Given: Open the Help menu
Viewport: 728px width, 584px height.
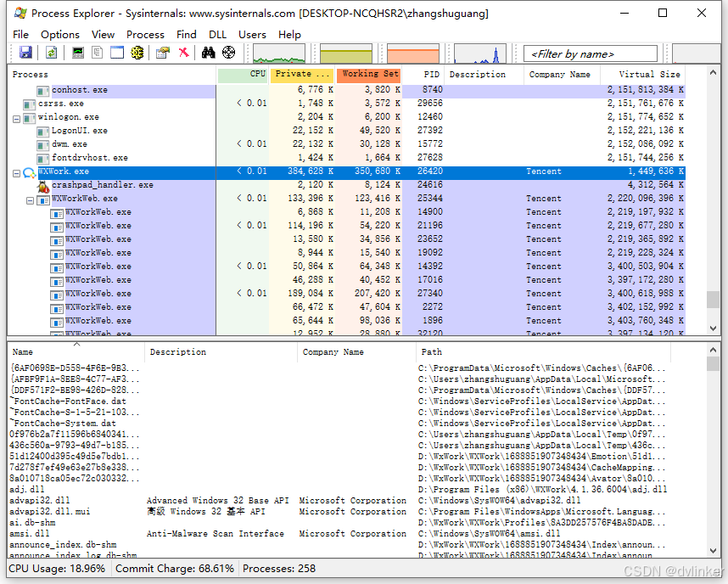Looking at the screenshot, I should (x=289, y=35).
